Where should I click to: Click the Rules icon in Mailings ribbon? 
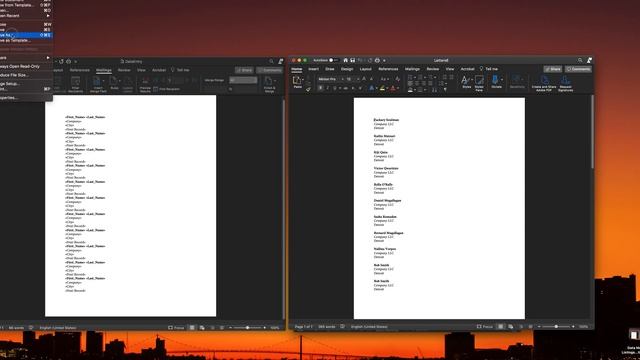pos(114,83)
